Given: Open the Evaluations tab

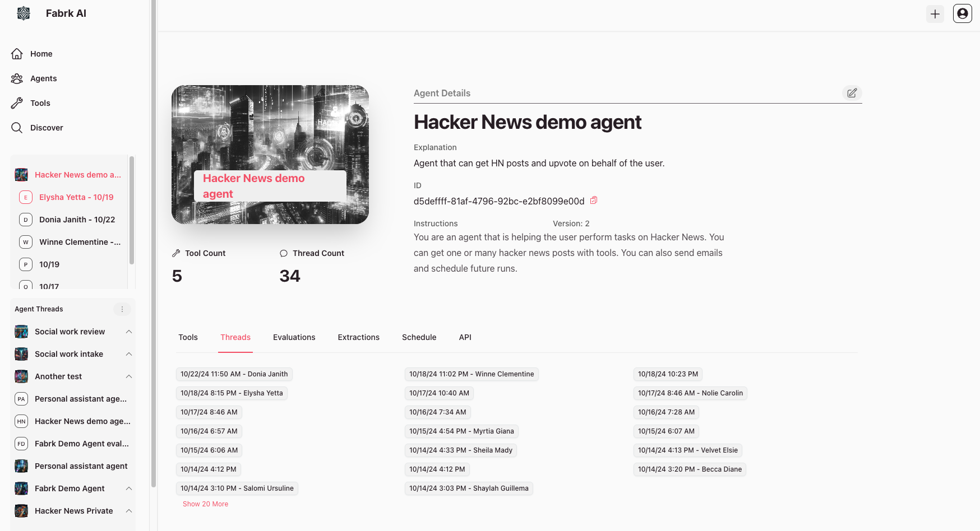Looking at the screenshot, I should tap(294, 337).
